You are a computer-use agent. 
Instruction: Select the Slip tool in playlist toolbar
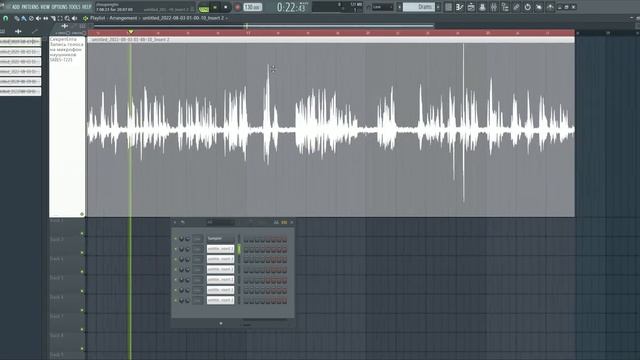click(45, 18)
